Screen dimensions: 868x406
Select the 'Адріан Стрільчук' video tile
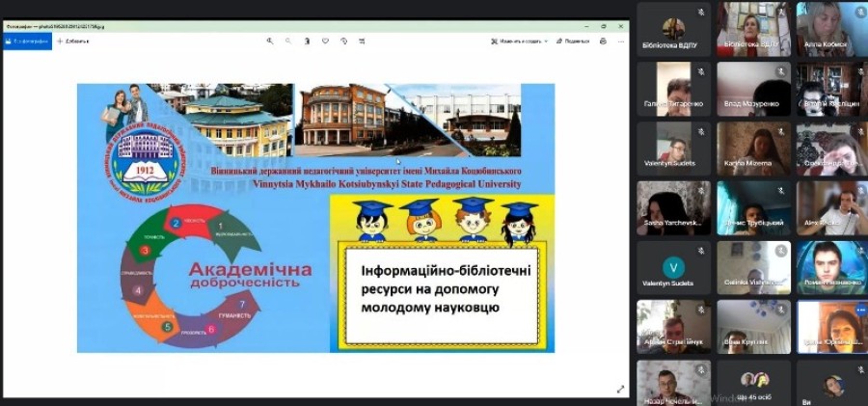(674, 327)
